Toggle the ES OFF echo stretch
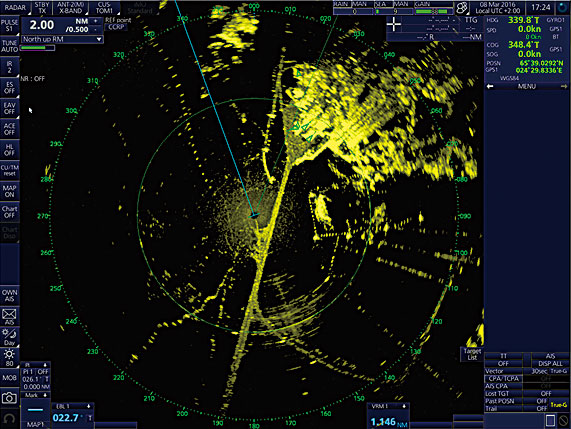The image size is (571, 429). (9, 87)
